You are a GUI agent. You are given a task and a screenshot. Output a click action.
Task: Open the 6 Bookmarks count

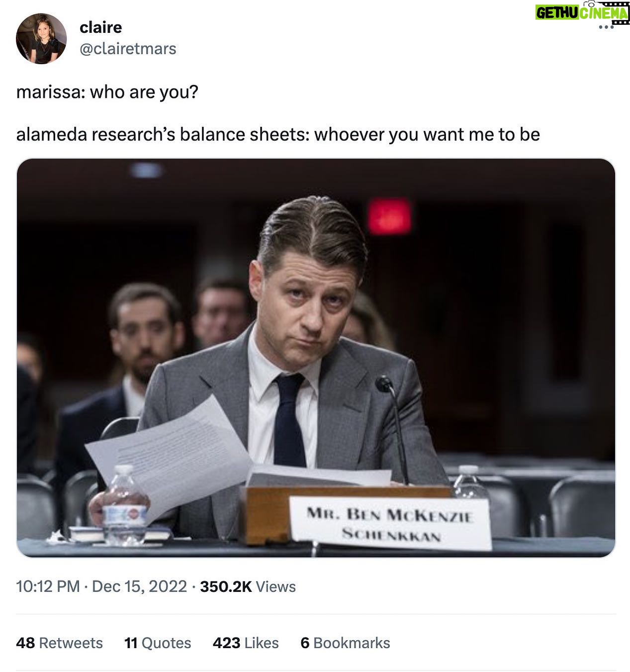click(x=345, y=643)
